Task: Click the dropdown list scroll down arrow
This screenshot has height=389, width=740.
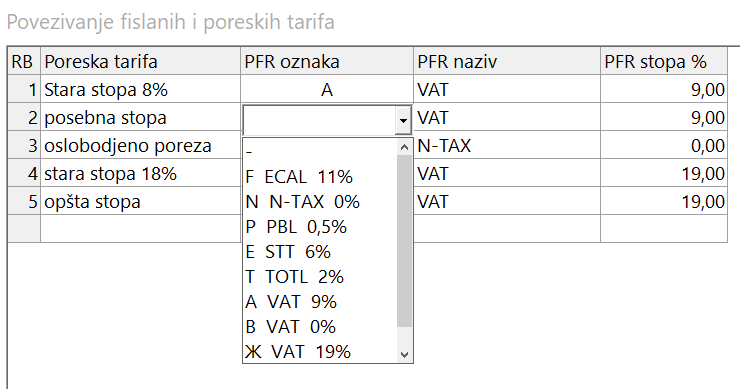Action: coord(404,355)
